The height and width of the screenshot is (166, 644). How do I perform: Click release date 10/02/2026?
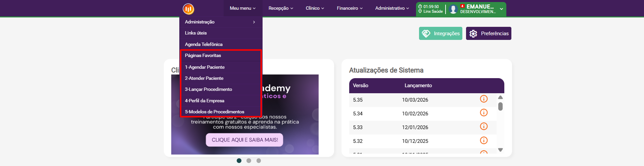tap(415, 114)
